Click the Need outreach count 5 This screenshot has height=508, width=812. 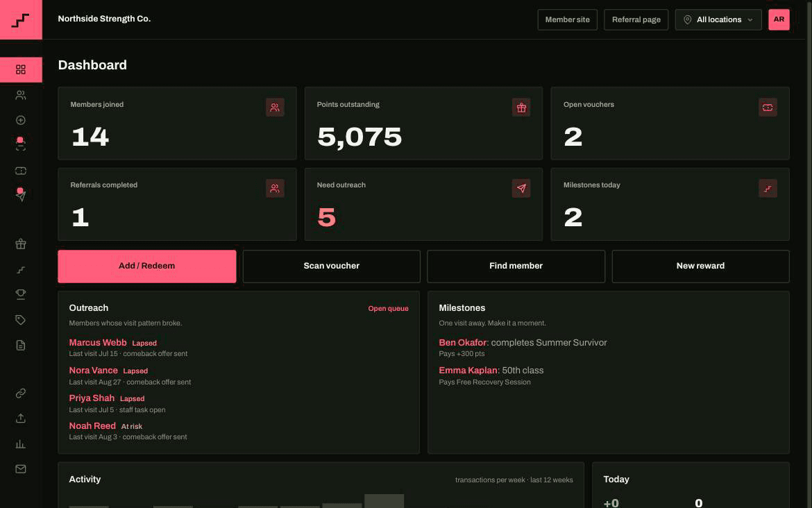(x=327, y=217)
